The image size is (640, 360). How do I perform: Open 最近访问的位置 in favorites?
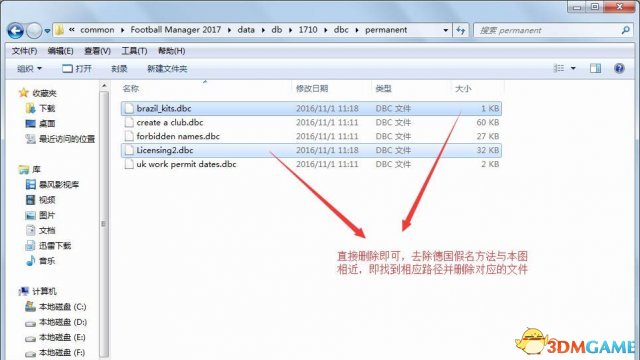point(60,139)
